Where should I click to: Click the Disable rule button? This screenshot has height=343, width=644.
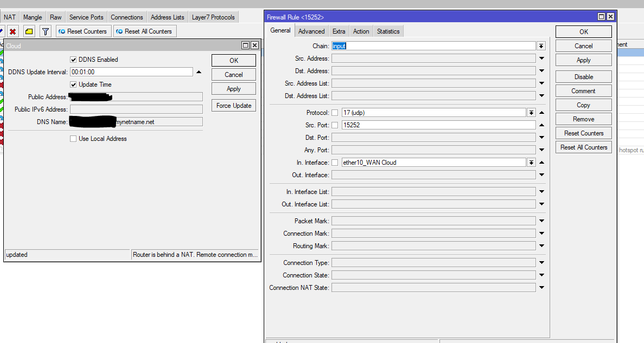(584, 77)
